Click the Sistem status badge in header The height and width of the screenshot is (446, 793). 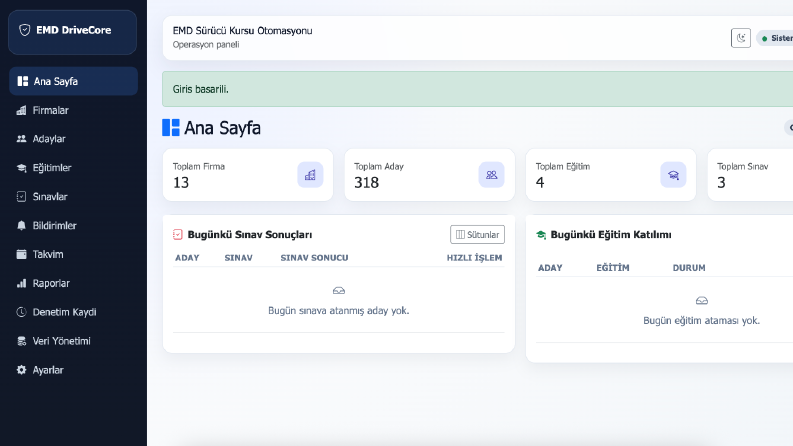click(x=775, y=38)
